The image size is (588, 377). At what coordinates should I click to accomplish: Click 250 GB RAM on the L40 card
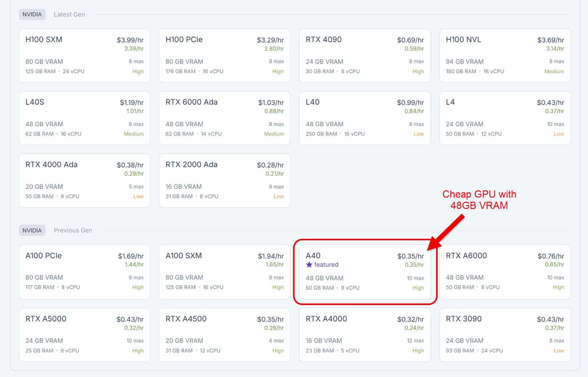point(321,134)
